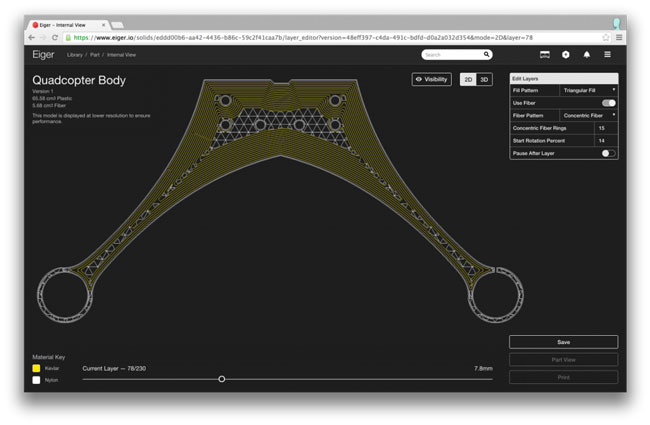Click the magnifier search icon
Image resolution: width=650 pixels, height=425 pixels.
487,54
